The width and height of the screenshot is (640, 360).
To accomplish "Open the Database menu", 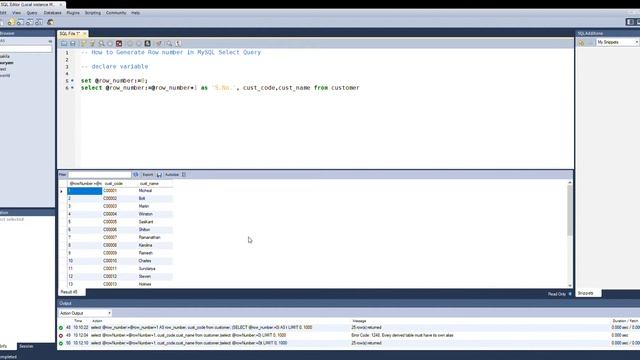I will 52,13.
